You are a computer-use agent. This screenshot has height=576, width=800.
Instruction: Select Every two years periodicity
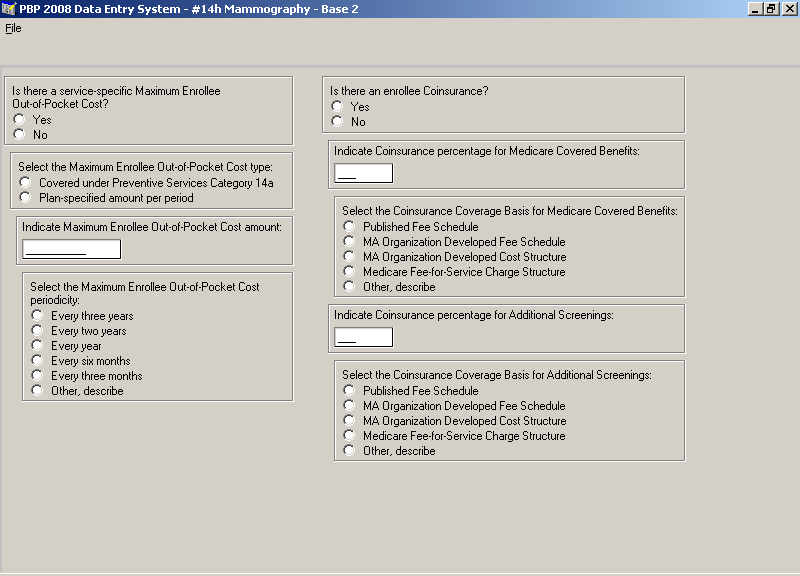pos(37,331)
